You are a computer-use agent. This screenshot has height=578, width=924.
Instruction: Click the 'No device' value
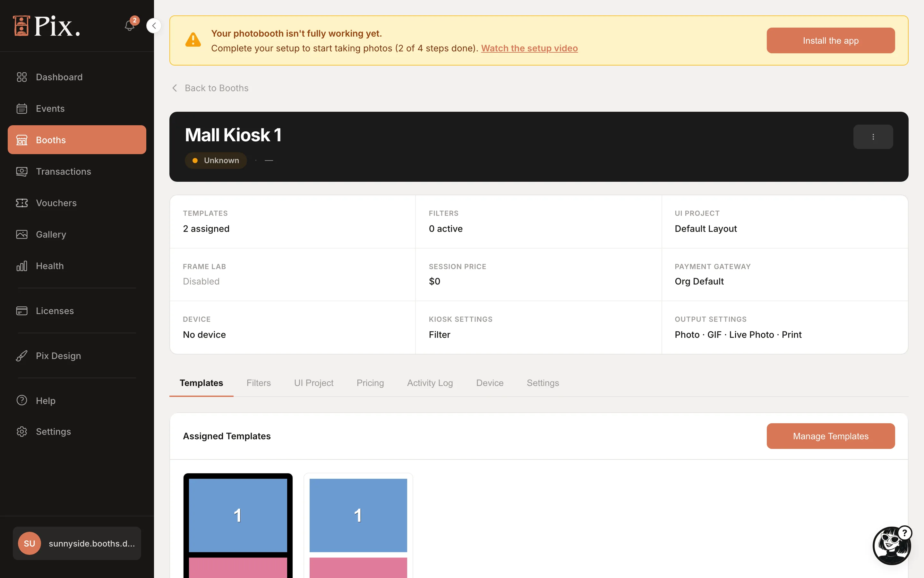pos(204,335)
